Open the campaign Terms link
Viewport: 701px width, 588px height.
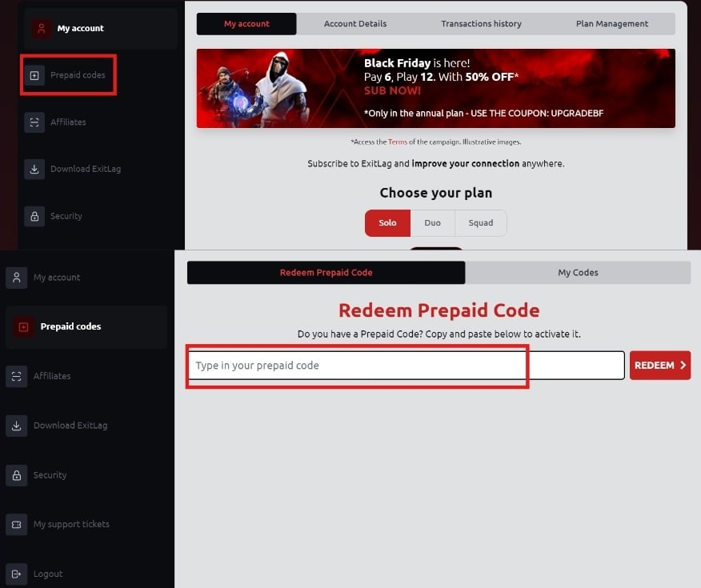click(398, 142)
